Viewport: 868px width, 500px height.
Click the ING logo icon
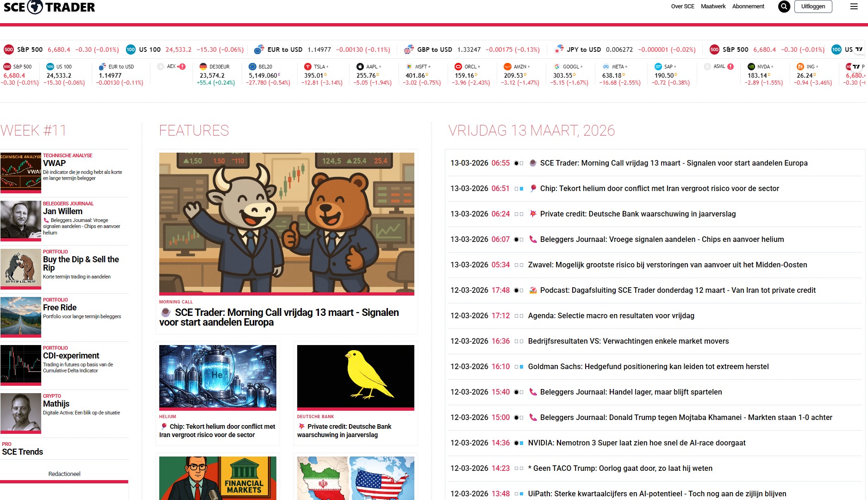pyautogui.click(x=800, y=67)
